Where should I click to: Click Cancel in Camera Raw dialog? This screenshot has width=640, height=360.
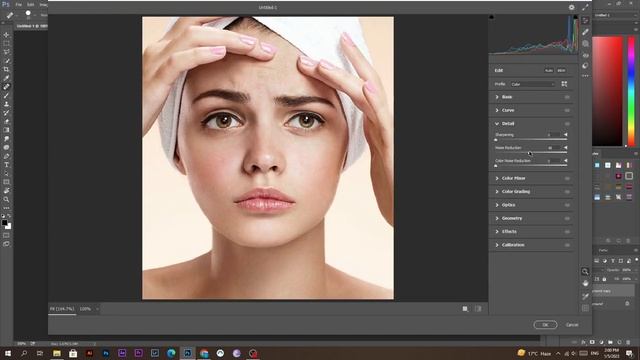572,325
